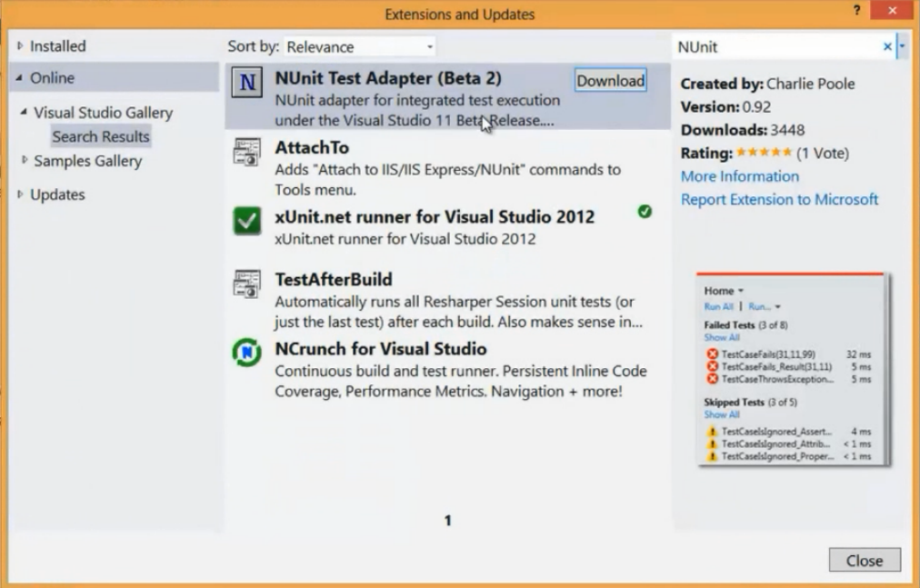Open the More Information link
Viewport: 920px width, 588px height.
pos(740,176)
